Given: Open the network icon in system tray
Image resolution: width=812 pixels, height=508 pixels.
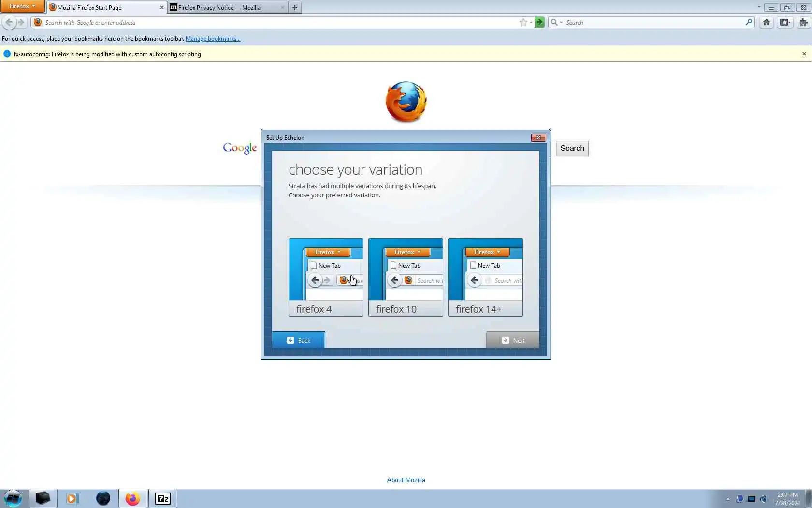Looking at the screenshot, I should (752, 499).
